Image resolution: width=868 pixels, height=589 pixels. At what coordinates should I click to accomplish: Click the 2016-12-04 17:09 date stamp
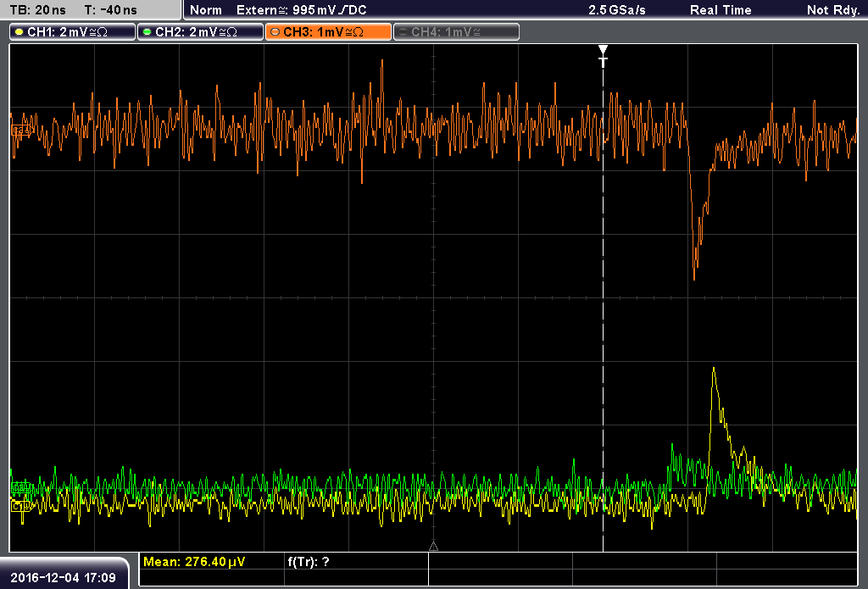pos(63,577)
